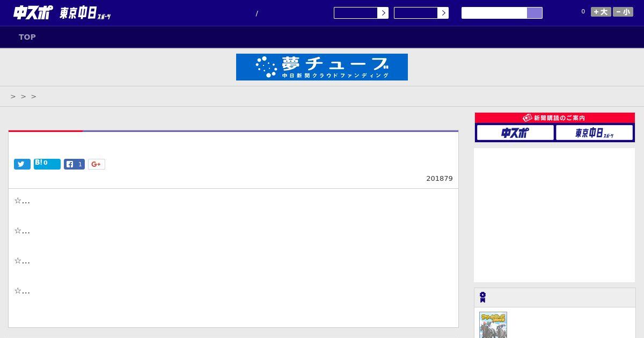
Task: Open the first header dropdown arrow
Action: [383, 13]
